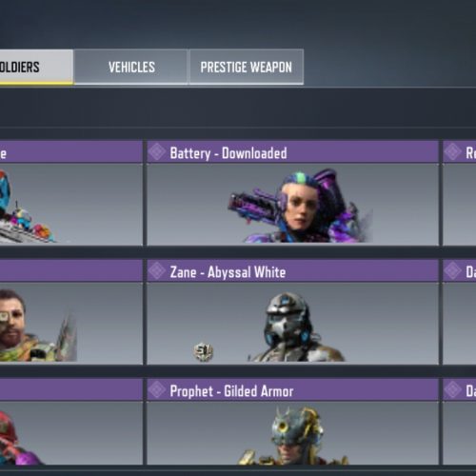Click the diamond rarity icon beside Prophet - Gilded Armor

point(157,390)
